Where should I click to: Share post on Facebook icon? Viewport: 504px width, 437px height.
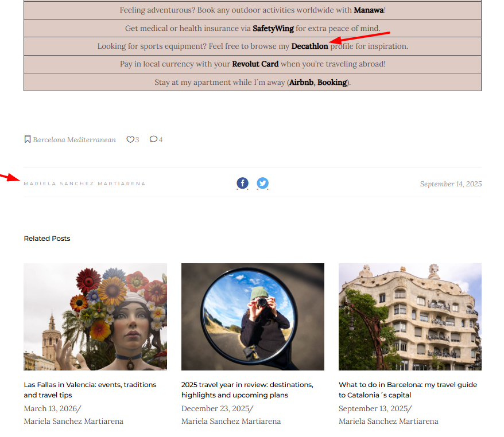[242, 183]
